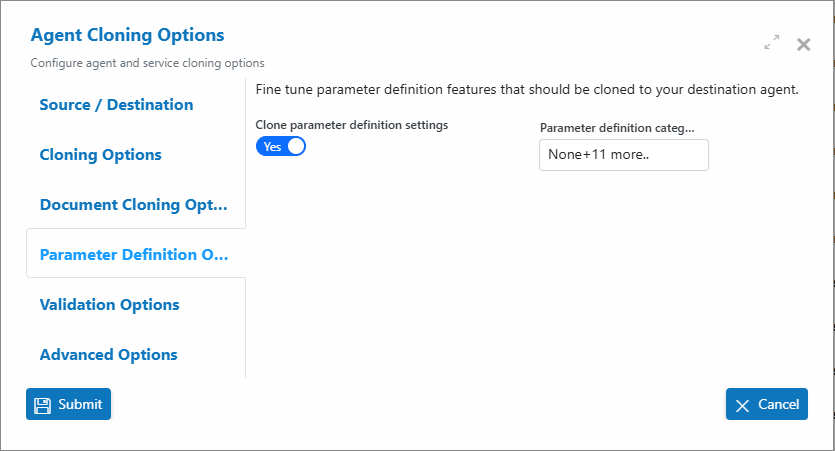The width and height of the screenshot is (835, 451).
Task: Click the X icon inside Cancel button
Action: click(x=742, y=406)
